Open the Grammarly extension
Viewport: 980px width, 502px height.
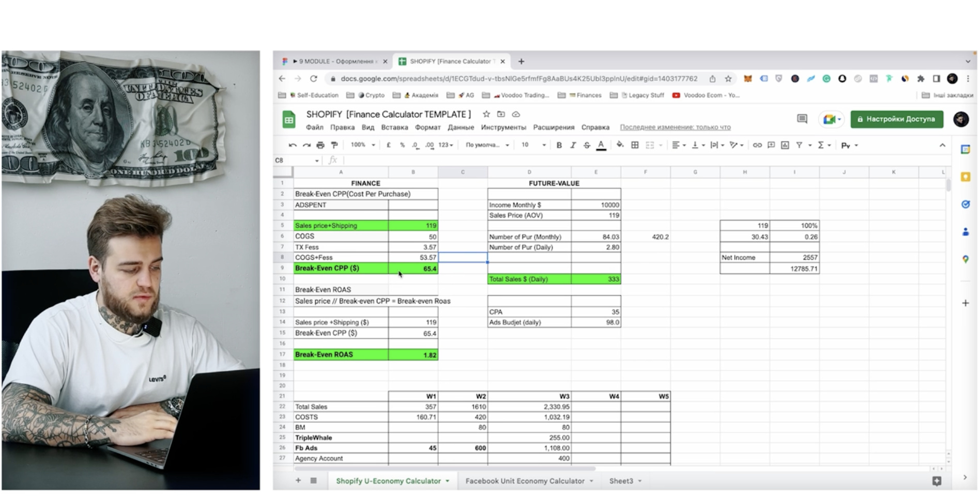click(826, 79)
